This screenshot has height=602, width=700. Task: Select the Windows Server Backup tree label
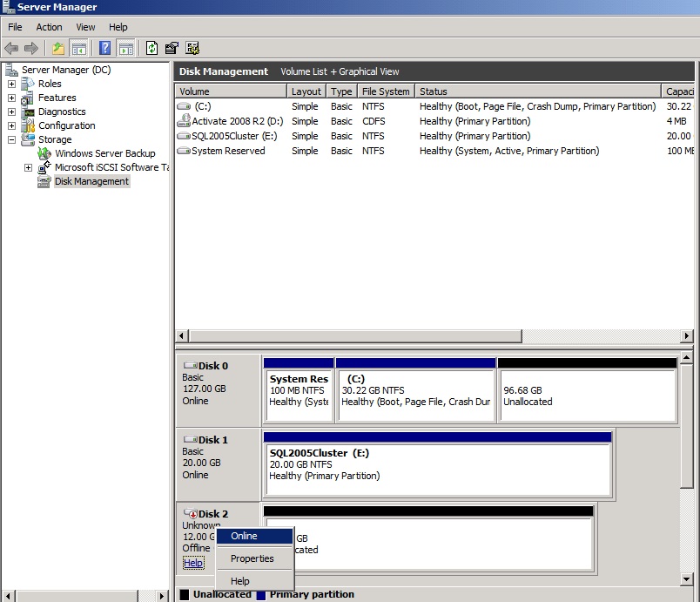point(105,153)
